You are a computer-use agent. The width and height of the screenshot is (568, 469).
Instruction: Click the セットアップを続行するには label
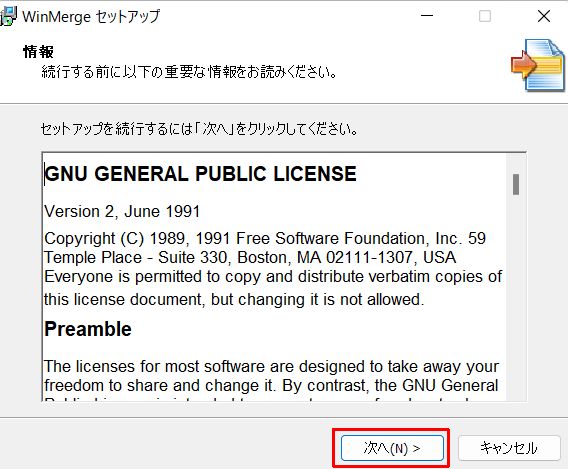[x=199, y=129]
